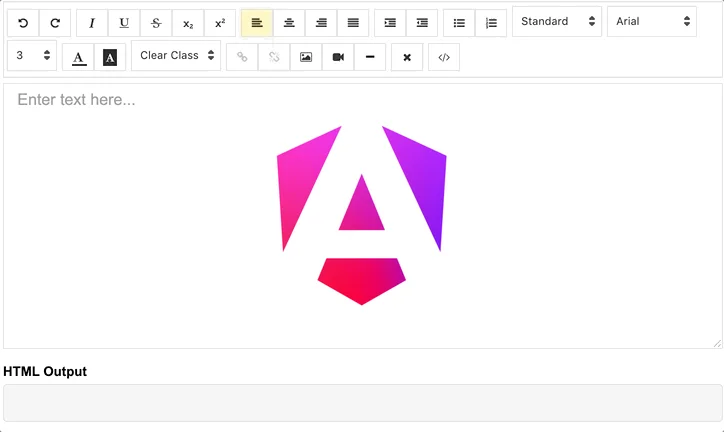Viewport: 724px width, 432px height.
Task: Toggle underline formatting
Action: point(124,23)
